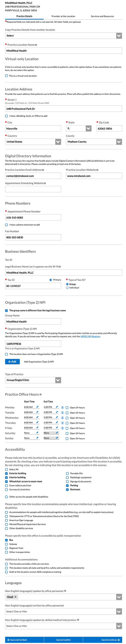The width and height of the screenshot is (126, 644).
Task: Click info icon next to Practice Location Name
Action: (36, 45)
